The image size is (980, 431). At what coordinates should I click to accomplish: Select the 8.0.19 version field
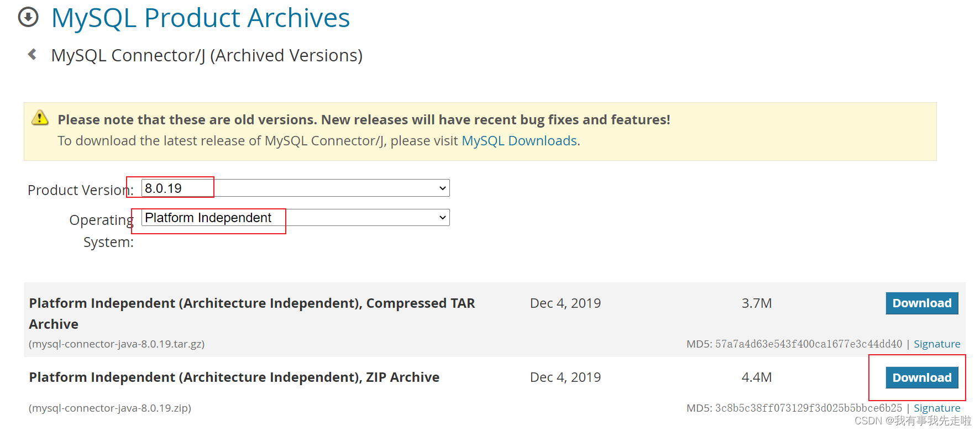click(x=177, y=187)
